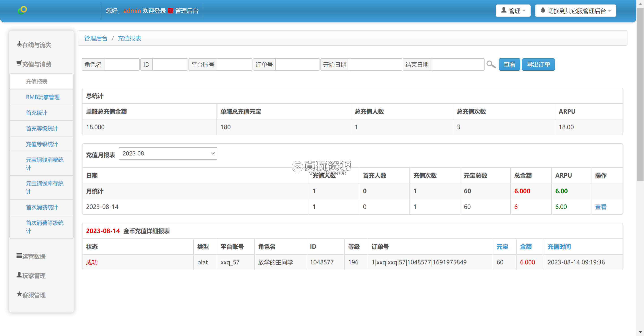Click the 月统计 summary row label
Viewport: 644px width, 336px height.
click(x=95, y=191)
